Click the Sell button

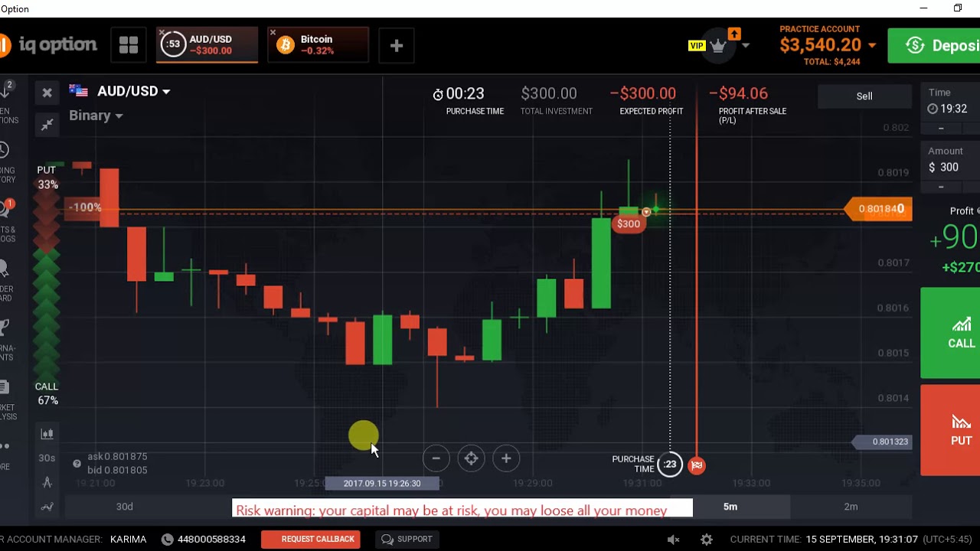point(864,96)
